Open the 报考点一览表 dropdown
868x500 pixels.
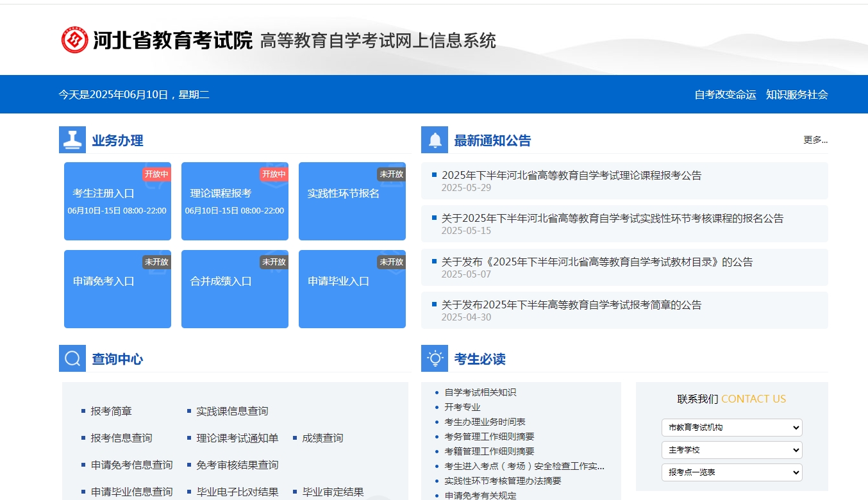click(731, 472)
